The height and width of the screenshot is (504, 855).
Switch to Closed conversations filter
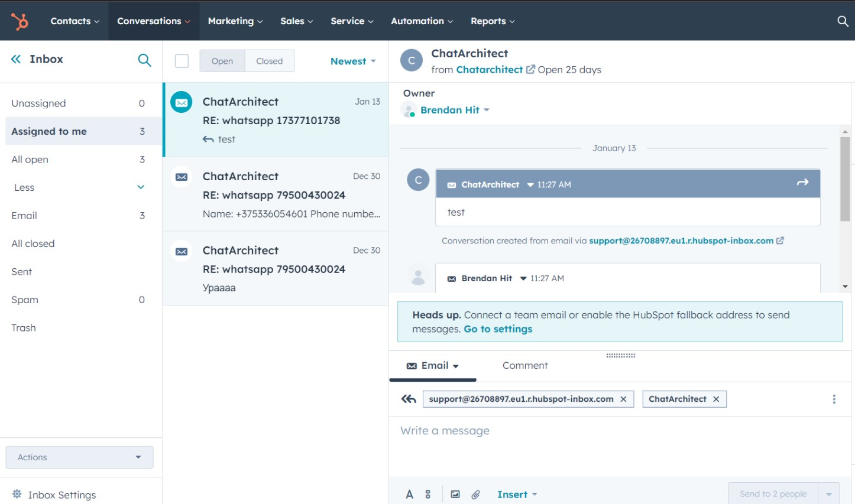pyautogui.click(x=269, y=61)
